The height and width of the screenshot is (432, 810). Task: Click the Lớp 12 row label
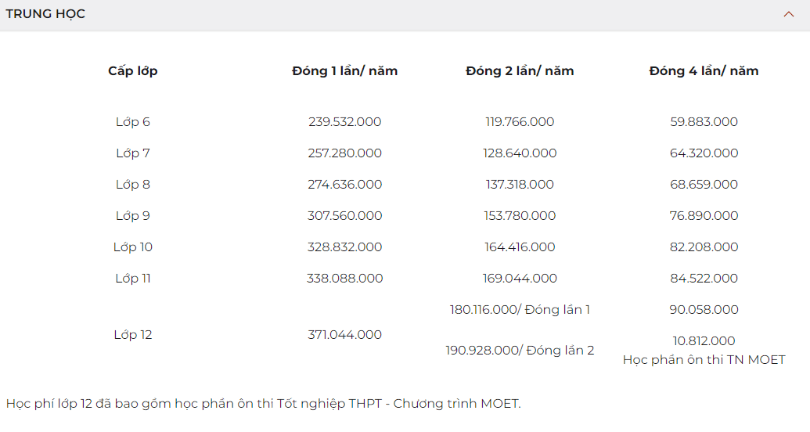(x=133, y=335)
